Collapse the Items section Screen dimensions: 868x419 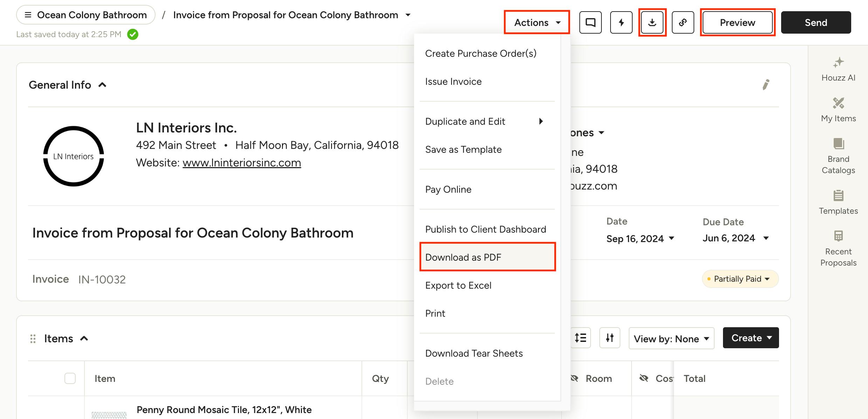click(x=84, y=338)
